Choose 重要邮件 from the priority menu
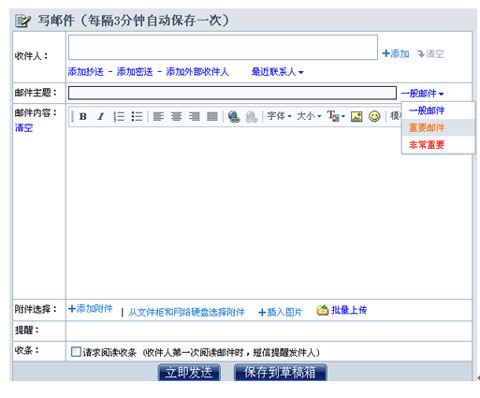 [x=427, y=127]
